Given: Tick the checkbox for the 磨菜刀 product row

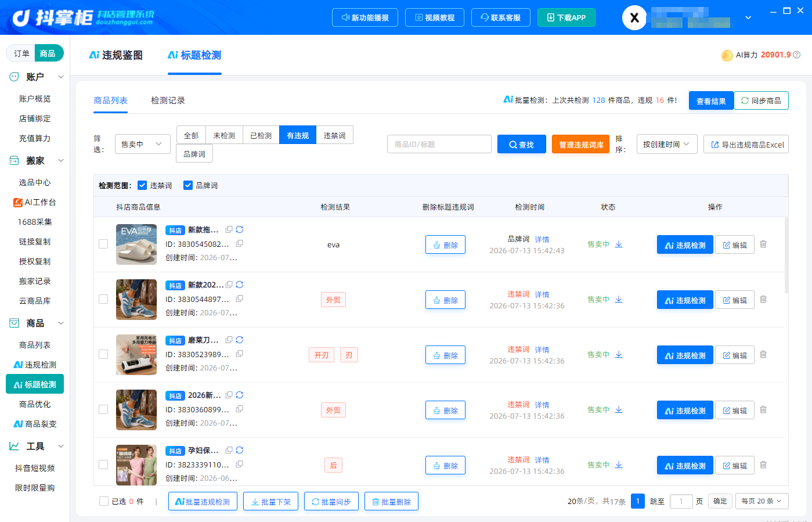Looking at the screenshot, I should (103, 354).
